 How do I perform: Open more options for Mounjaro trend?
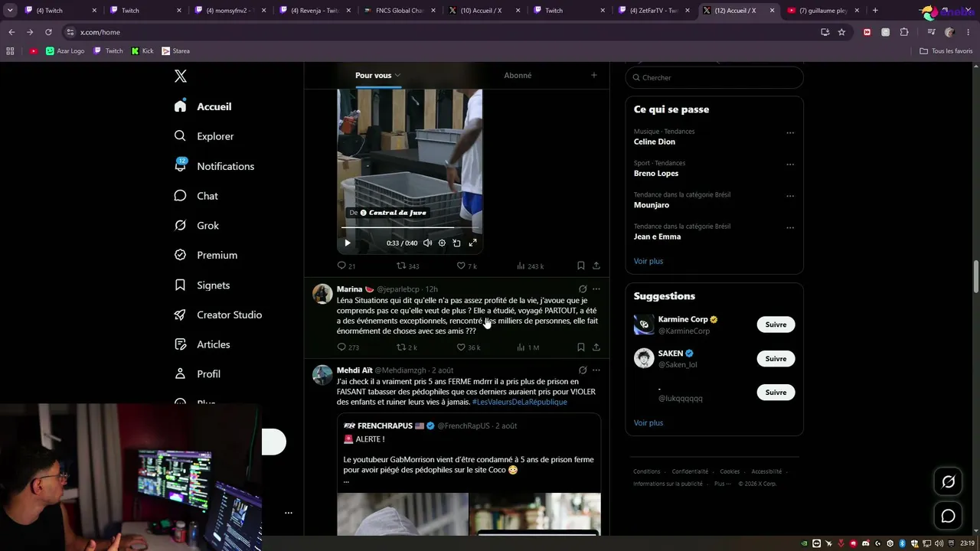(790, 196)
